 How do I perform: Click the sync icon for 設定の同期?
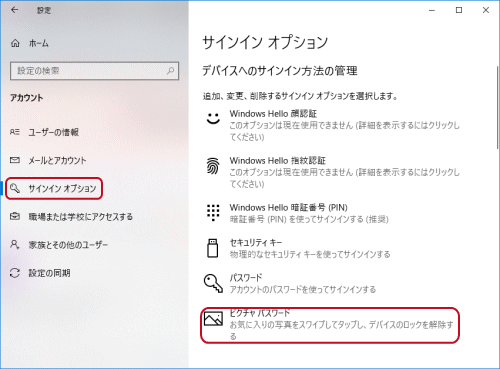(15, 273)
